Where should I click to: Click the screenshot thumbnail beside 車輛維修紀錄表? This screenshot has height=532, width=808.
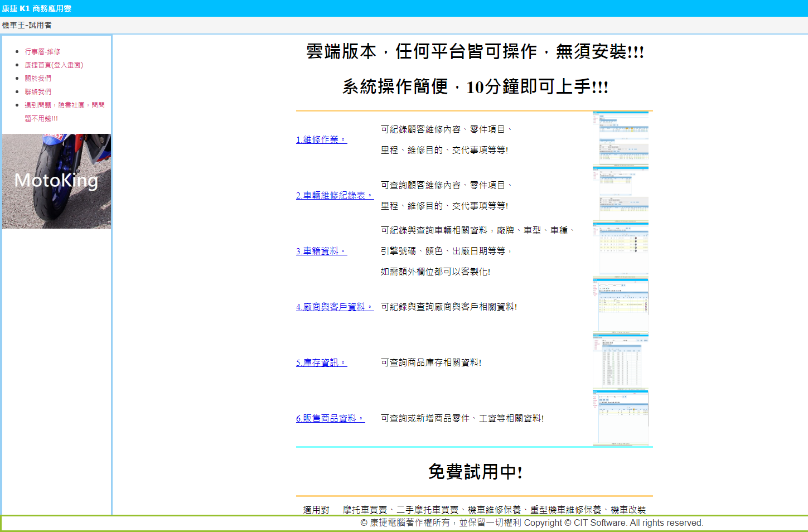pos(620,194)
